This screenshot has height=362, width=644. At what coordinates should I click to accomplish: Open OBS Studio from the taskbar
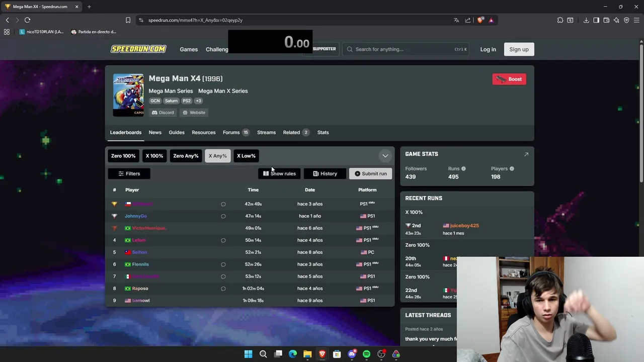pos(381,354)
